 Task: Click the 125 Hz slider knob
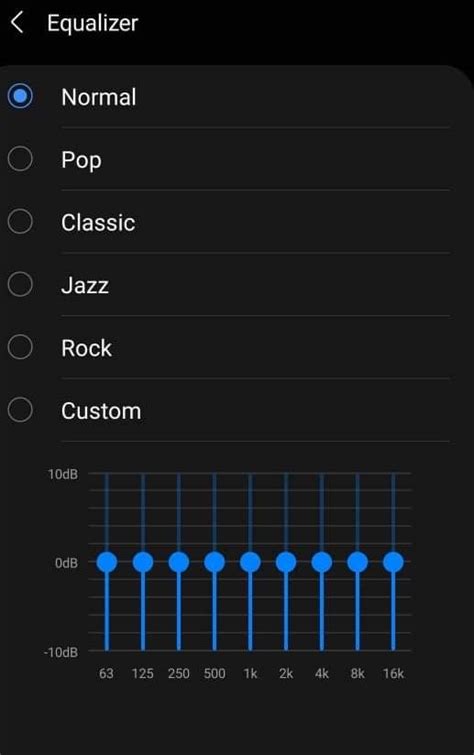(143, 562)
